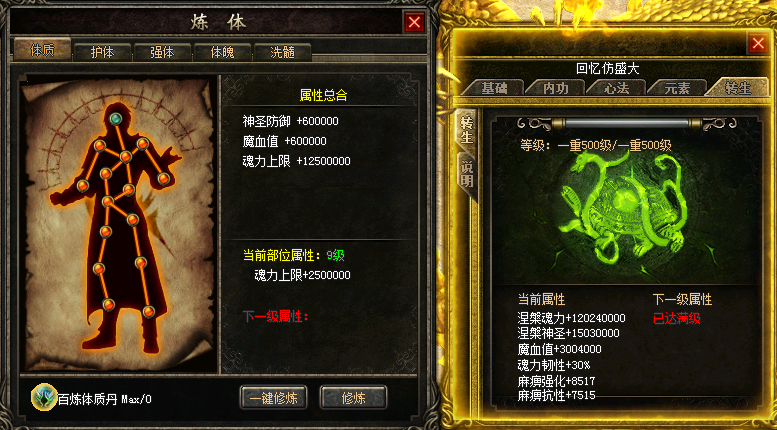Select the bottom left foot orb node
The width and height of the screenshot is (777, 430).
click(x=109, y=304)
